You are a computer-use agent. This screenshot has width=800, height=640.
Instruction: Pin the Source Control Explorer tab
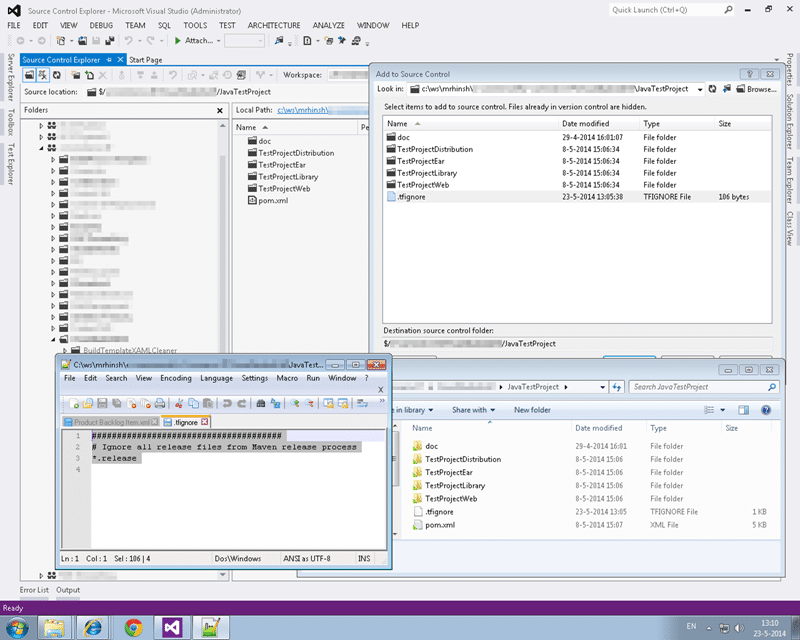point(109,60)
